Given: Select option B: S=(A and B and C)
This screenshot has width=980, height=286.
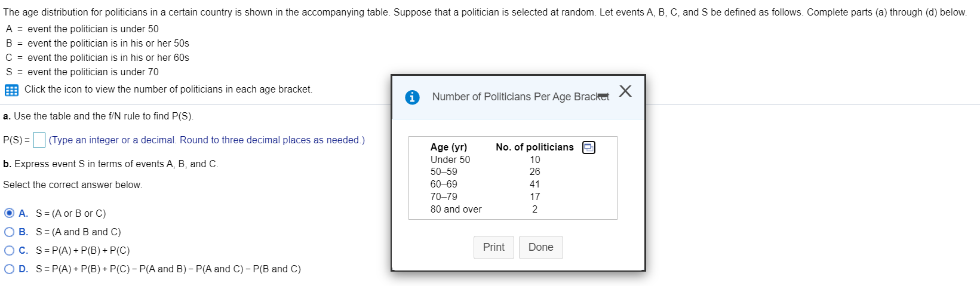Looking at the screenshot, I should [x=10, y=232].
